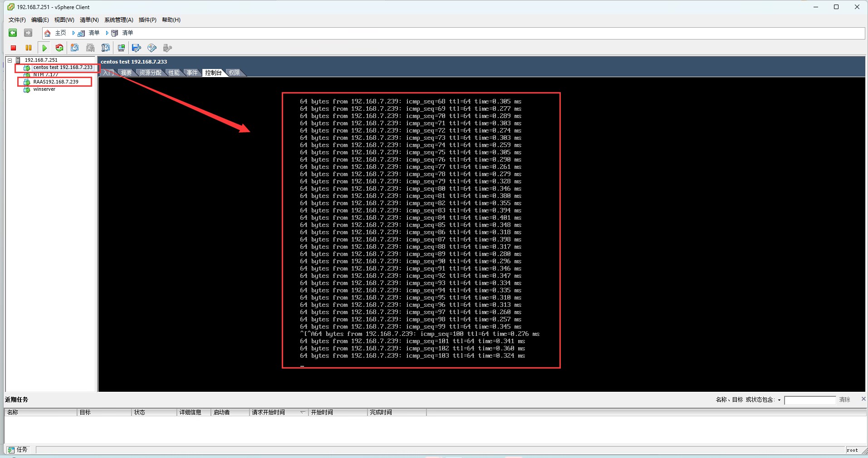Close the recent tasks panel with the X

pos(863,399)
